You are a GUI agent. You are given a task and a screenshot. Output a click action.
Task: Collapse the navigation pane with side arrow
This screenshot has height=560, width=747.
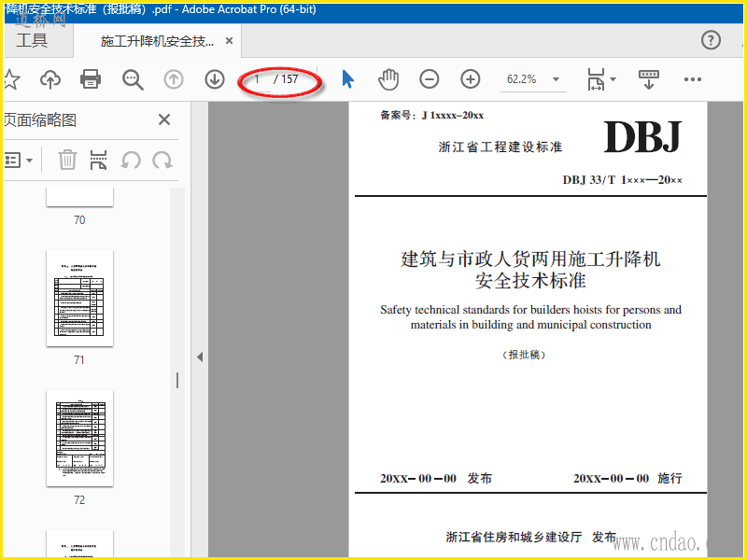(x=199, y=357)
